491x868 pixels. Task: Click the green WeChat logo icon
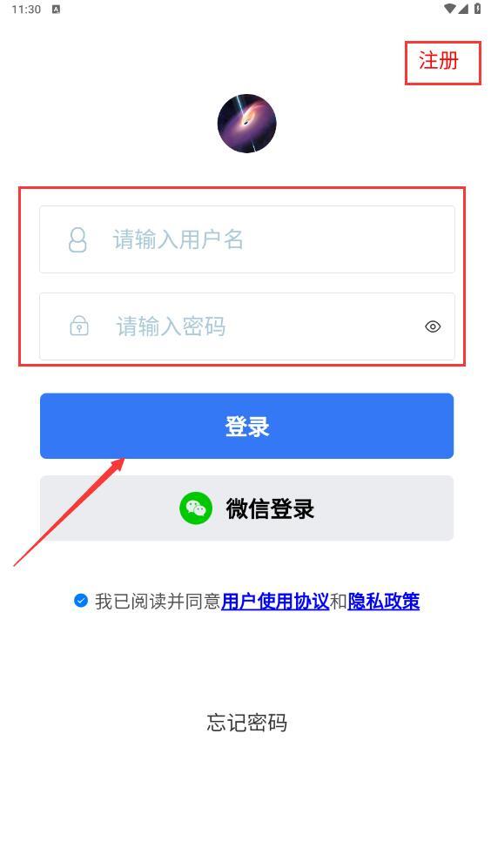click(x=196, y=508)
